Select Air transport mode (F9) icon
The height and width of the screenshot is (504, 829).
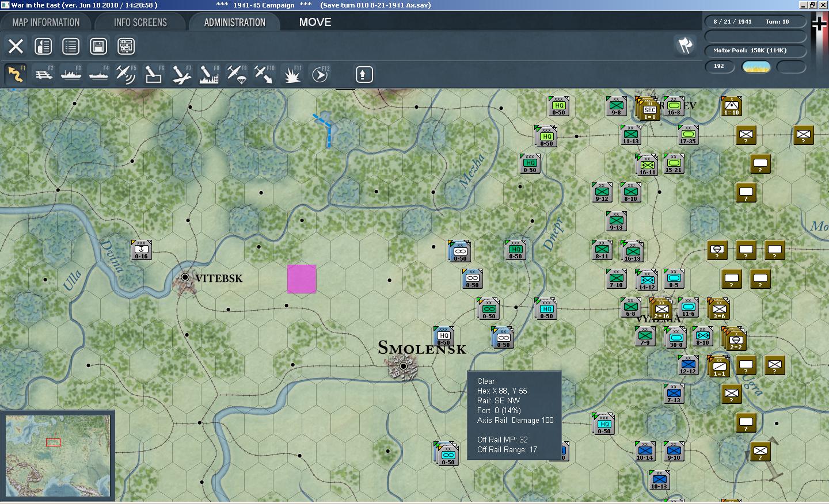coord(237,75)
